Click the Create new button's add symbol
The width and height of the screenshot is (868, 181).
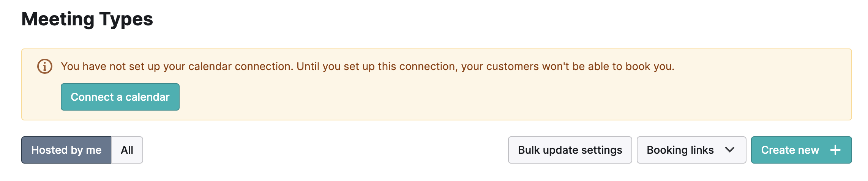(835, 150)
